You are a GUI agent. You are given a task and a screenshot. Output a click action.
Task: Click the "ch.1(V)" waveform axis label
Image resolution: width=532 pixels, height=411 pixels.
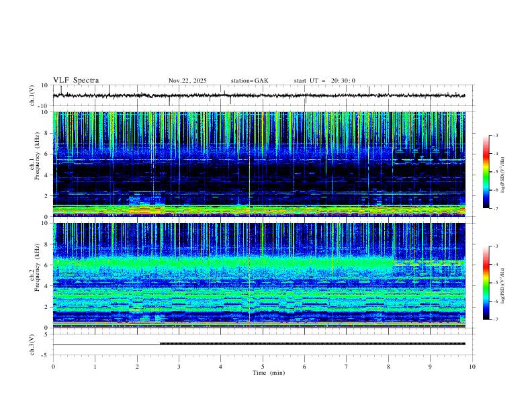click(x=32, y=95)
